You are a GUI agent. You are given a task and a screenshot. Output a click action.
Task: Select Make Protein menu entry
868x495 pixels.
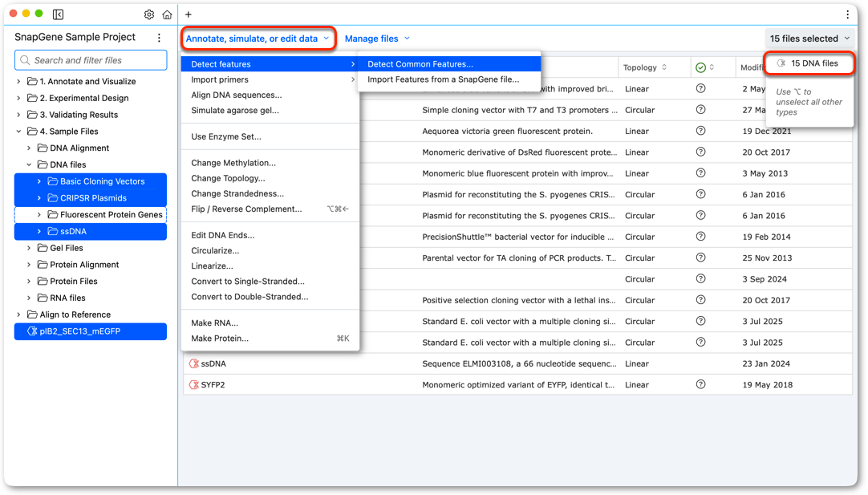click(270, 339)
